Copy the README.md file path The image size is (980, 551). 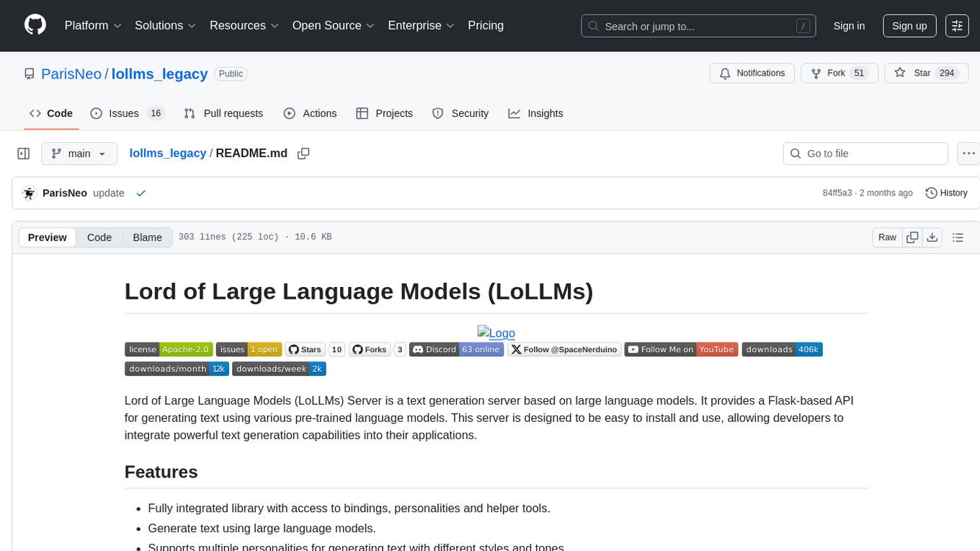[x=303, y=154]
